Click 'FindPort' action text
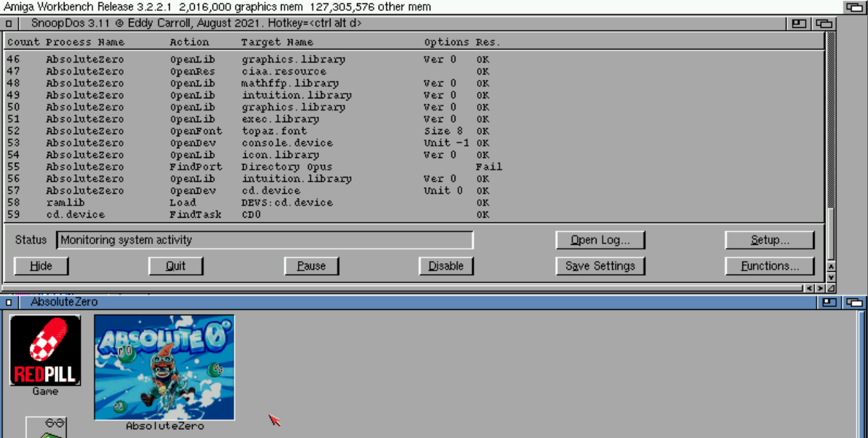Viewport: 868px width, 438px height. tap(195, 167)
